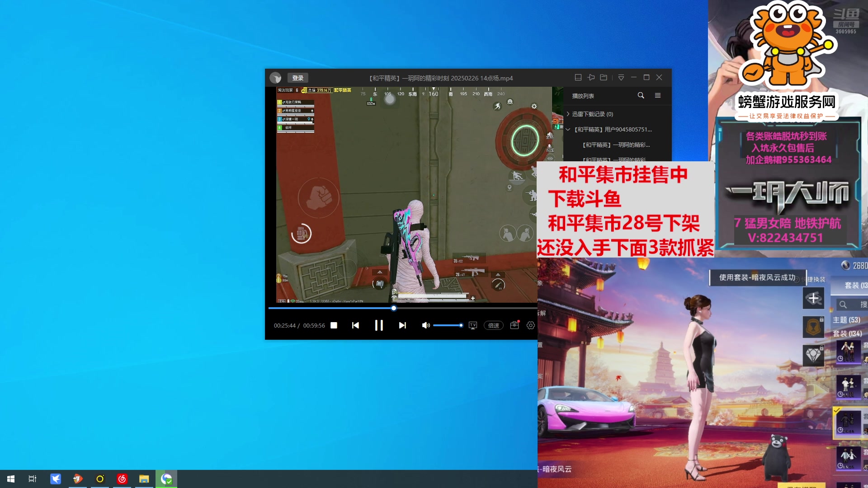Click the locked trophy icon in game overlay
Screen dimensions: 868x488
[x=813, y=326]
